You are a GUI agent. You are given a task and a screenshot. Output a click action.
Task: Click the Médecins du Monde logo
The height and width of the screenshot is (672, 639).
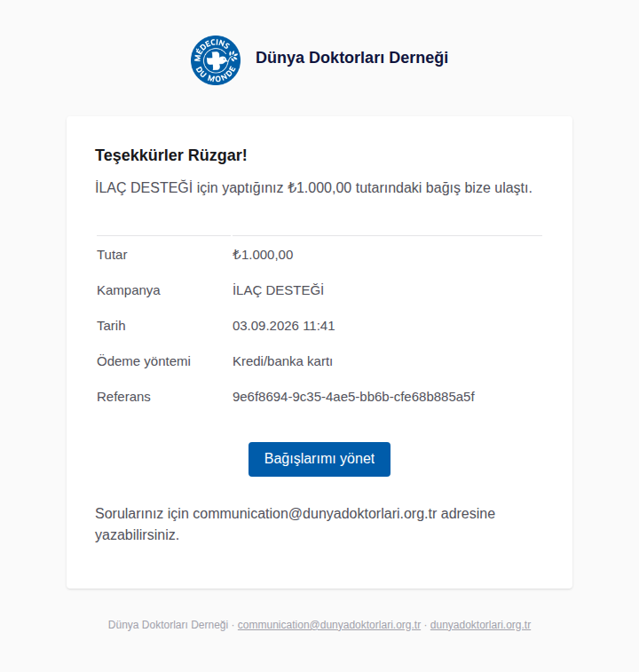216,60
